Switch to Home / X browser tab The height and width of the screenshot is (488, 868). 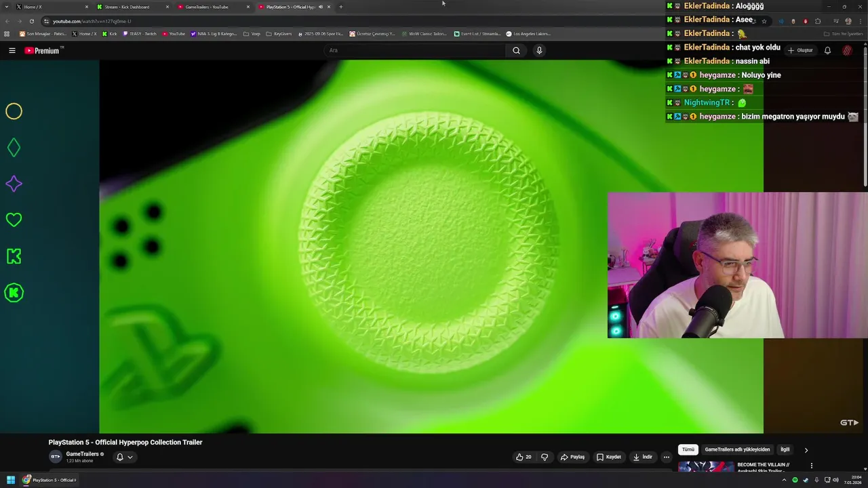click(x=52, y=7)
